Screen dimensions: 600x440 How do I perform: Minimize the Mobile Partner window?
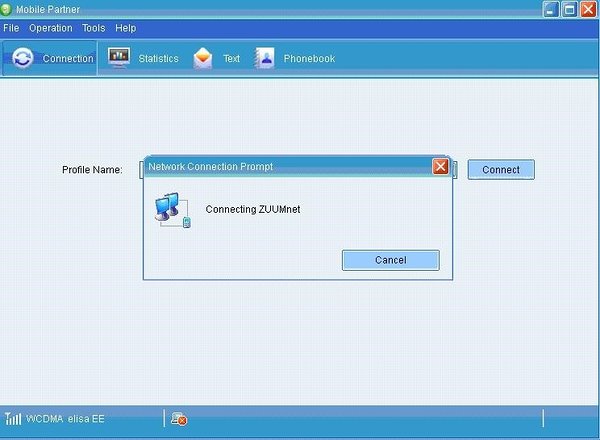point(551,9)
